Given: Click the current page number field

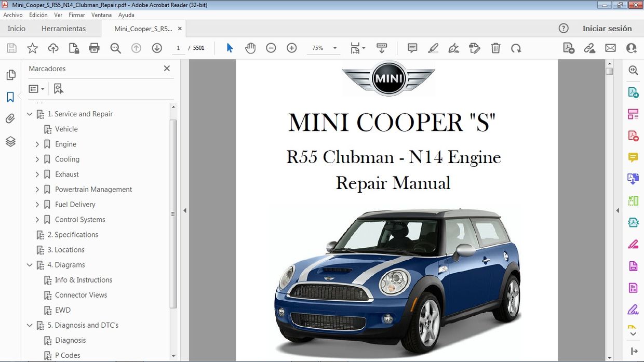Looking at the screenshot, I should pyautogui.click(x=178, y=47).
